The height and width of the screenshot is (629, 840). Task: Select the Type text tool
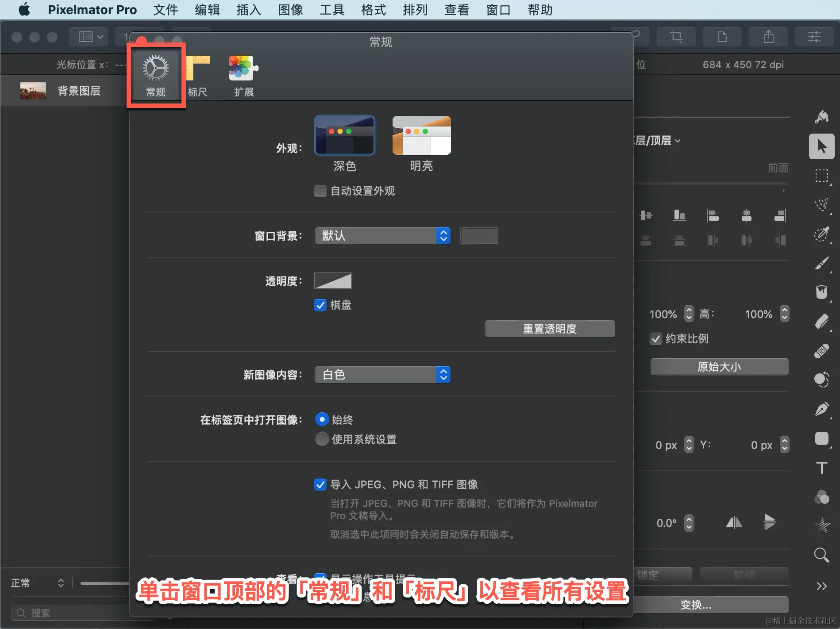[822, 468]
